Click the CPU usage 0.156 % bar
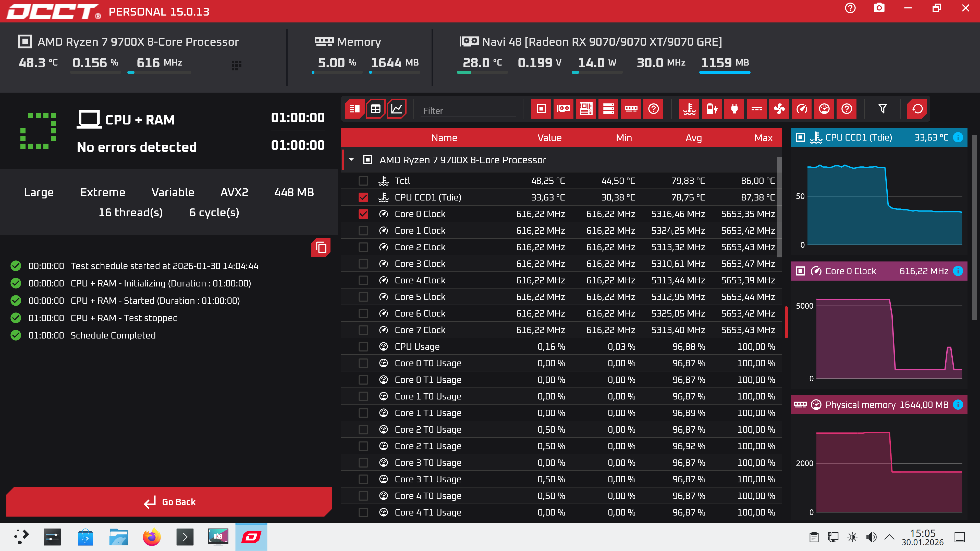The height and width of the screenshot is (551, 980). coord(95,72)
